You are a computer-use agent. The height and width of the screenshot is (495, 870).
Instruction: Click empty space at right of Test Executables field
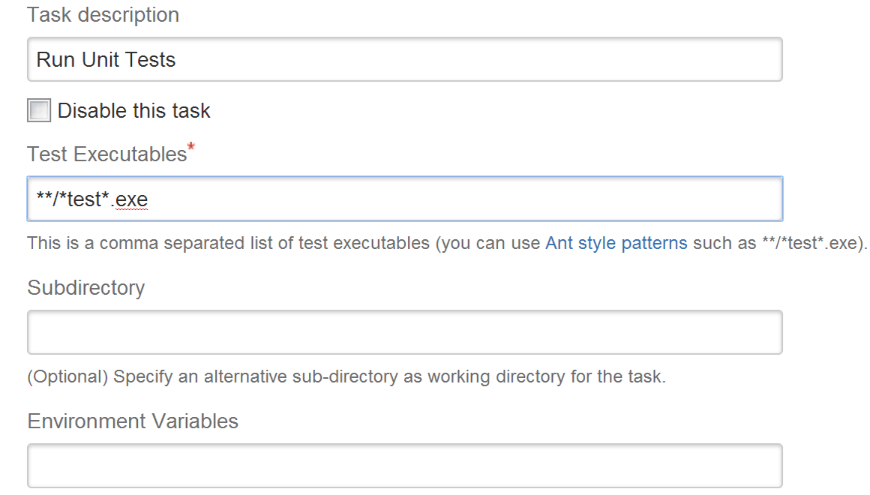pos(600,199)
